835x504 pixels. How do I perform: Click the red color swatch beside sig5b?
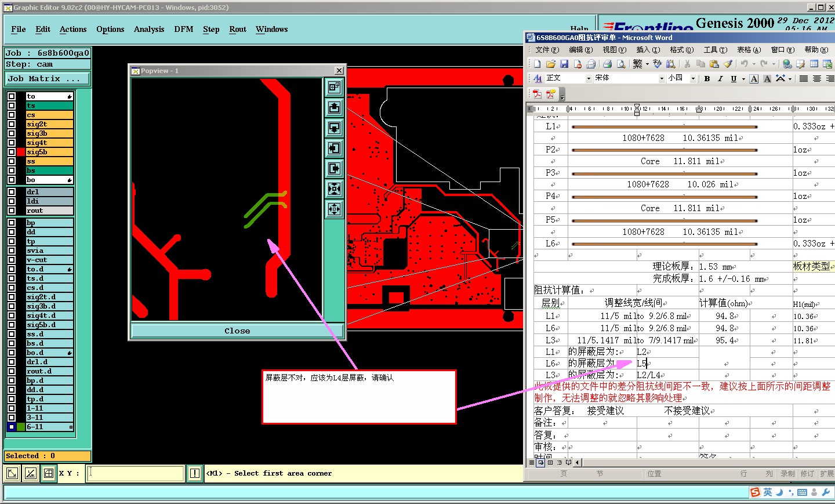click(21, 152)
